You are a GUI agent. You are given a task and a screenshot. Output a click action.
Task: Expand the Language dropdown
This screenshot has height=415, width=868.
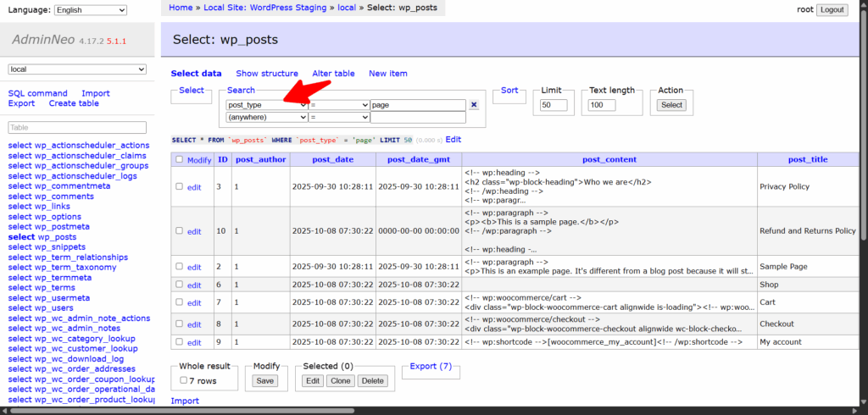(90, 10)
